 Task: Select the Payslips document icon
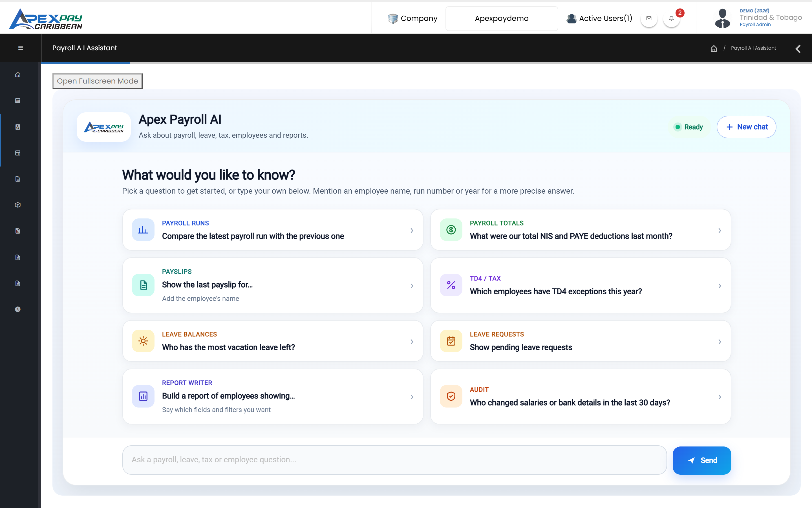(143, 285)
